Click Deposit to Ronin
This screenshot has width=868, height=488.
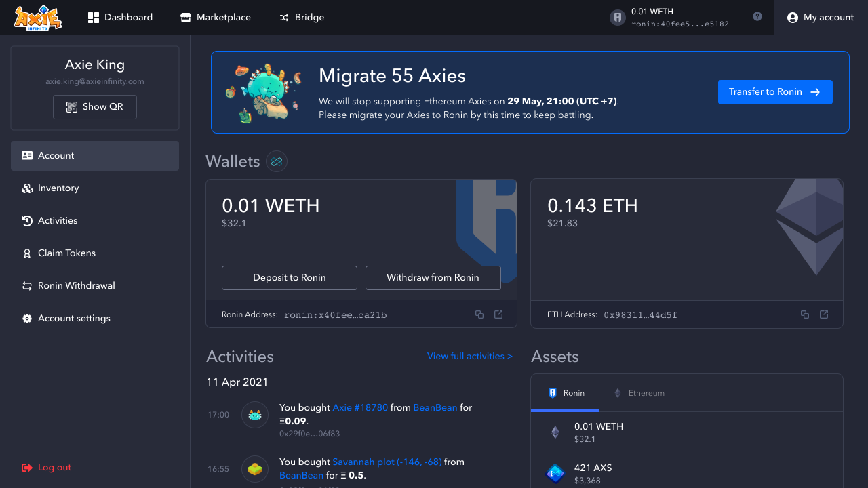290,278
